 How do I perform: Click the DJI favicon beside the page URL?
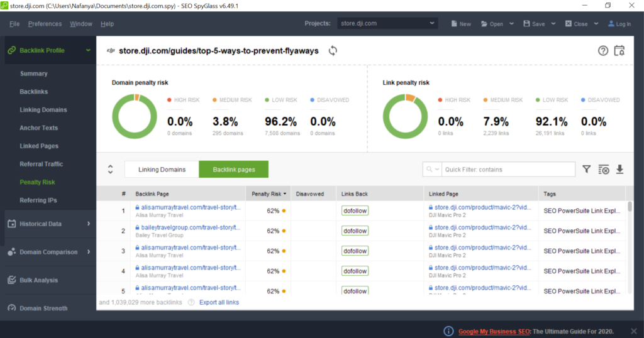click(111, 51)
